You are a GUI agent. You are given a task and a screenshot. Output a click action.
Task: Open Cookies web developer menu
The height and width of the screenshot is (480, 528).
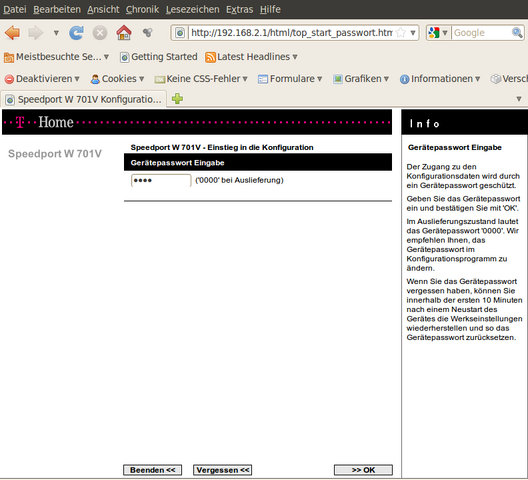[x=117, y=79]
